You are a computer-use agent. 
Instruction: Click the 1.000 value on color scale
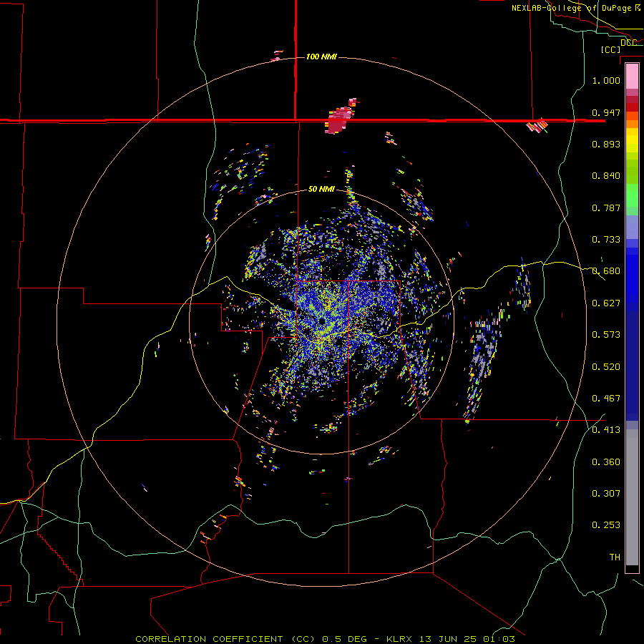606,80
